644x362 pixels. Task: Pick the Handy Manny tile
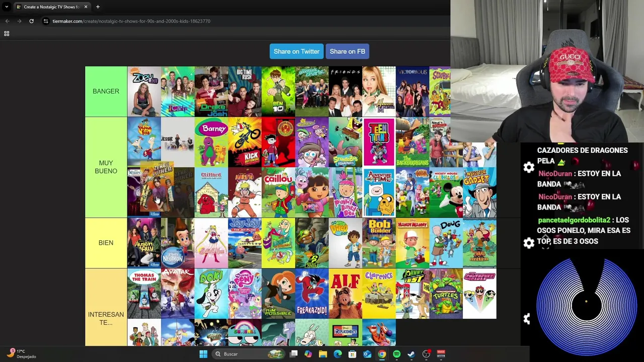pos(413,243)
